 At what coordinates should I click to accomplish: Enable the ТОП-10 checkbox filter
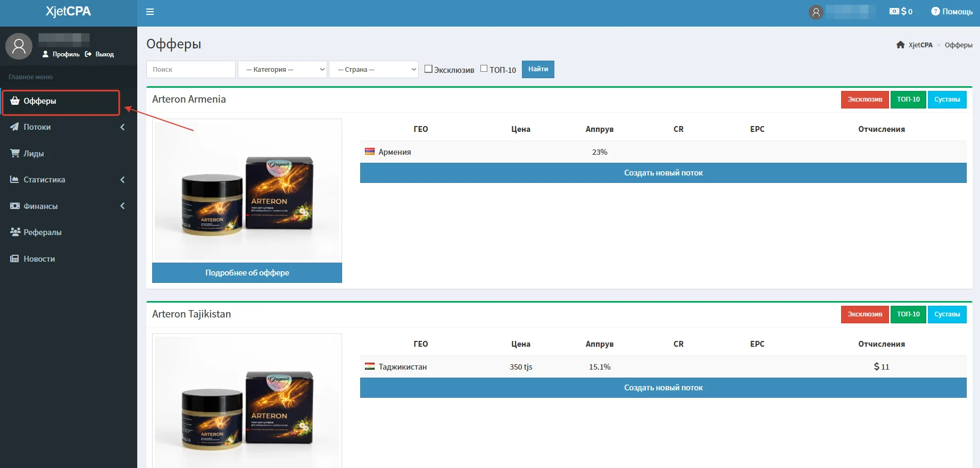pos(484,69)
